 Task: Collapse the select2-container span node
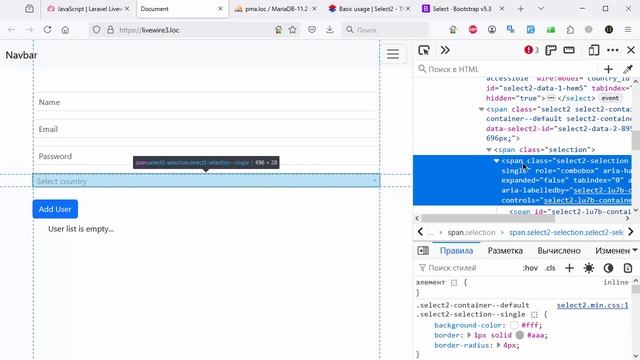click(x=481, y=109)
